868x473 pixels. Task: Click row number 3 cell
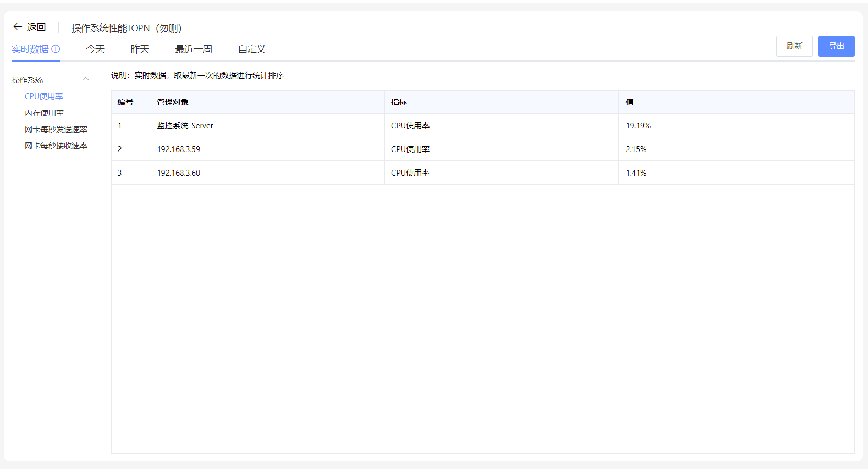pyautogui.click(x=130, y=173)
